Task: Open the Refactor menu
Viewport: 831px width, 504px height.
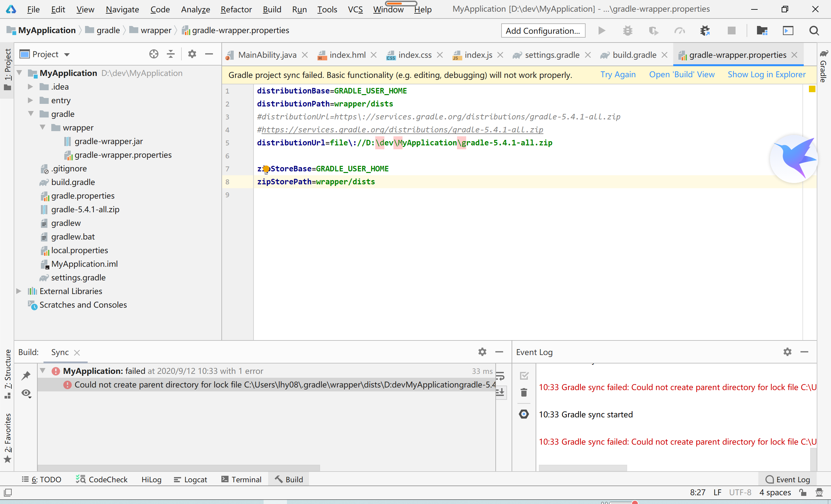Action: click(236, 9)
